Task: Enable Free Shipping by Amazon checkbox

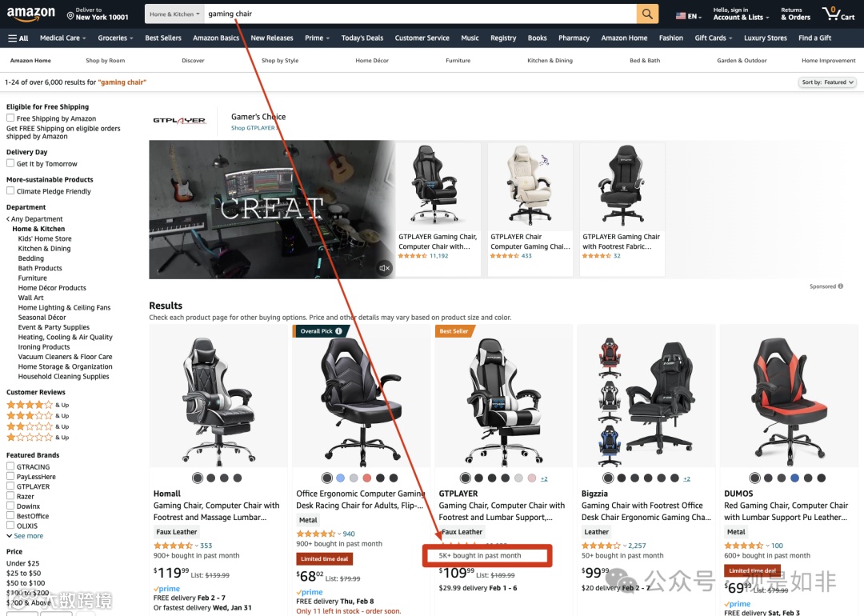Action: click(10, 118)
